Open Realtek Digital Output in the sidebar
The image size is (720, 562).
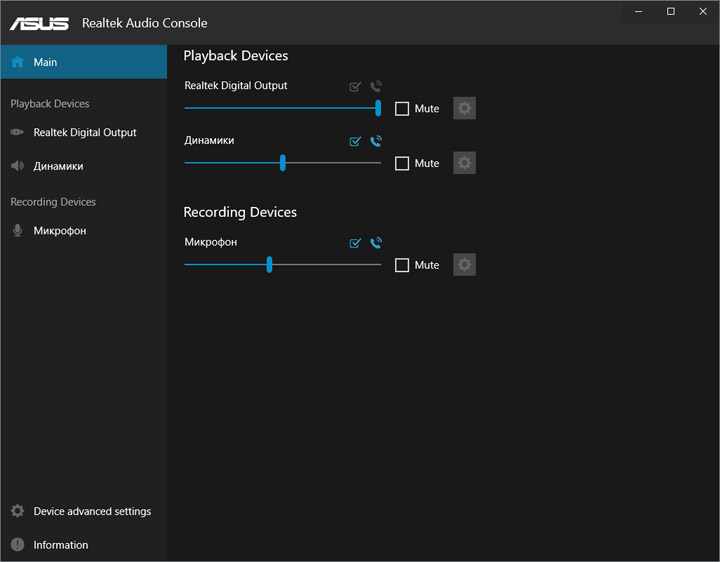[x=84, y=132]
